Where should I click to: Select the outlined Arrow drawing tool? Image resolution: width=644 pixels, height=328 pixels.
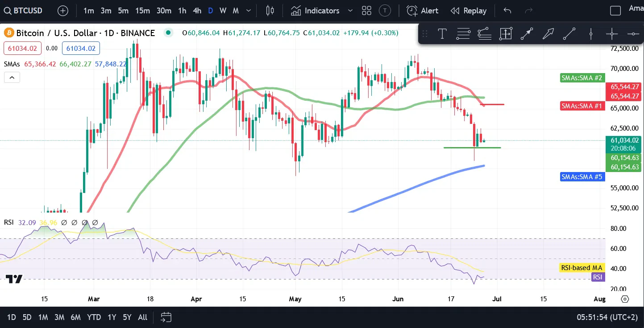click(x=548, y=33)
